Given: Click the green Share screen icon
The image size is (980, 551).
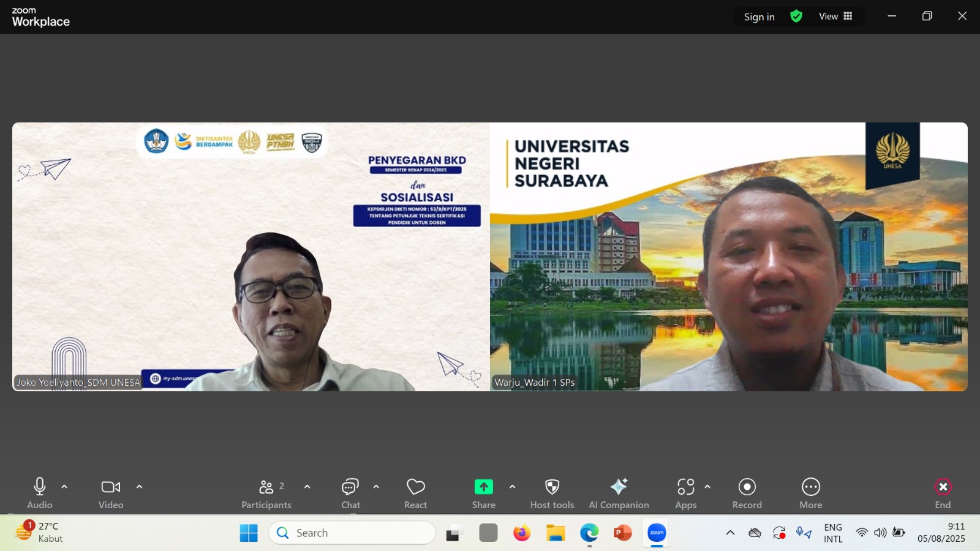Looking at the screenshot, I should click(x=483, y=487).
